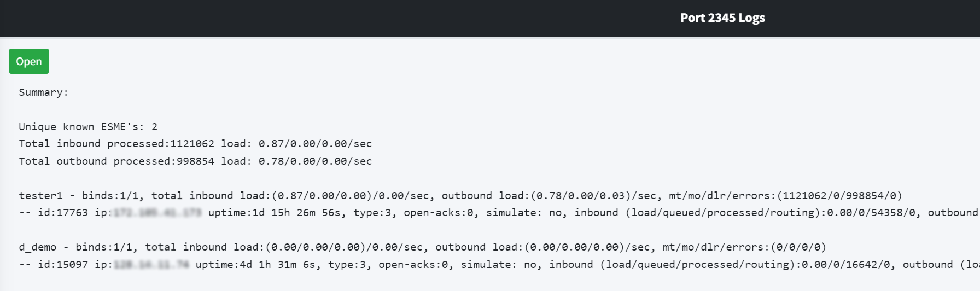980x291 pixels.
Task: Click the outbound processed count 998854
Action: click(195, 161)
